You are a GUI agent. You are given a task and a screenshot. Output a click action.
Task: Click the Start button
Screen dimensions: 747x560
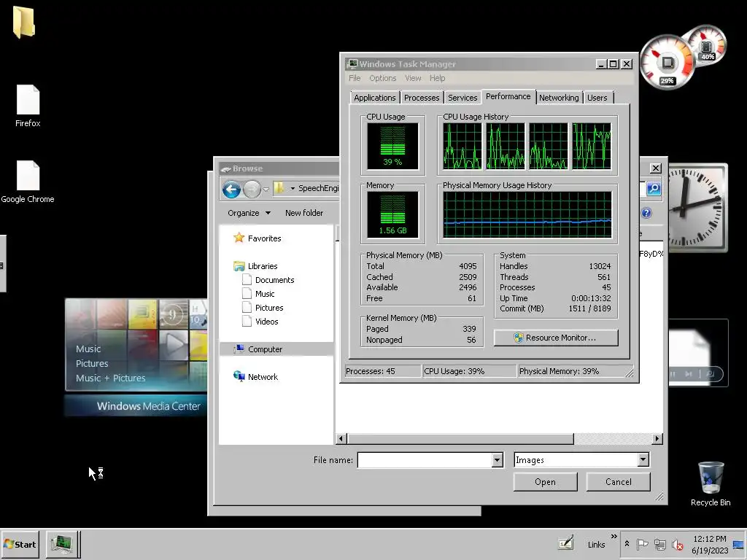(20, 544)
